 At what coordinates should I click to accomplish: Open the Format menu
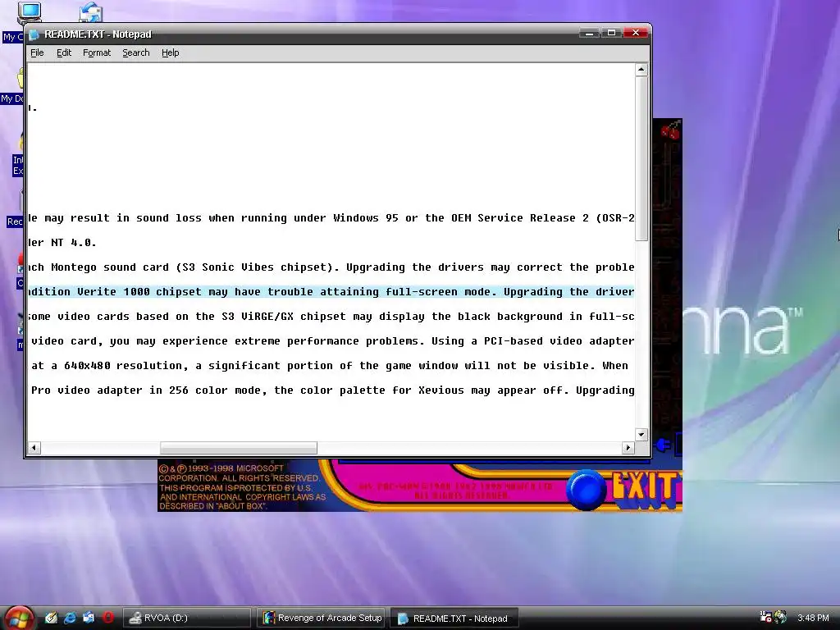(x=97, y=52)
